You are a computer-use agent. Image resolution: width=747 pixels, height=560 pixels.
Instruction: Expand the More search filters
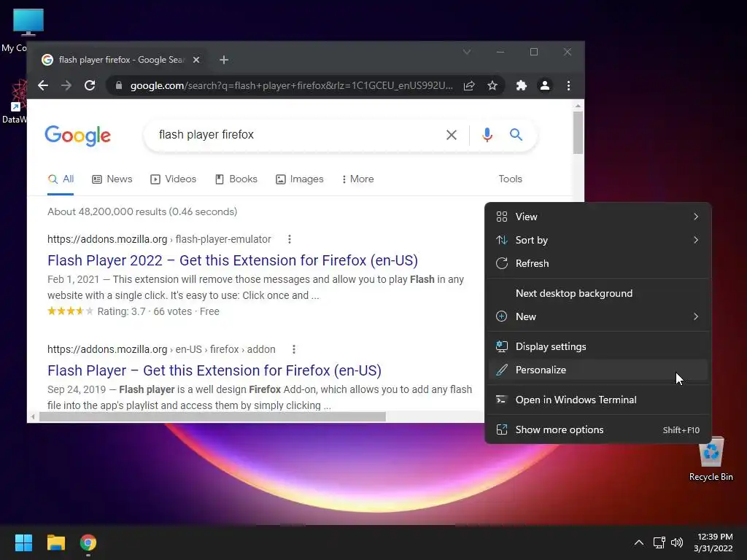point(357,179)
